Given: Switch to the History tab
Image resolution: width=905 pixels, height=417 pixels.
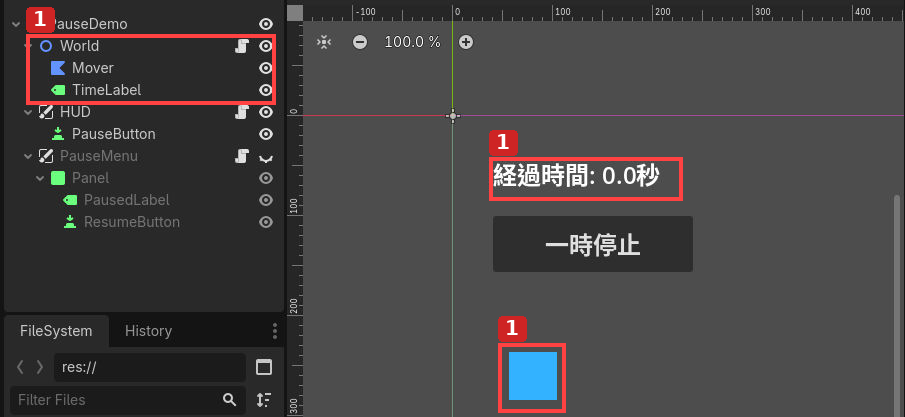Looking at the screenshot, I should (148, 331).
